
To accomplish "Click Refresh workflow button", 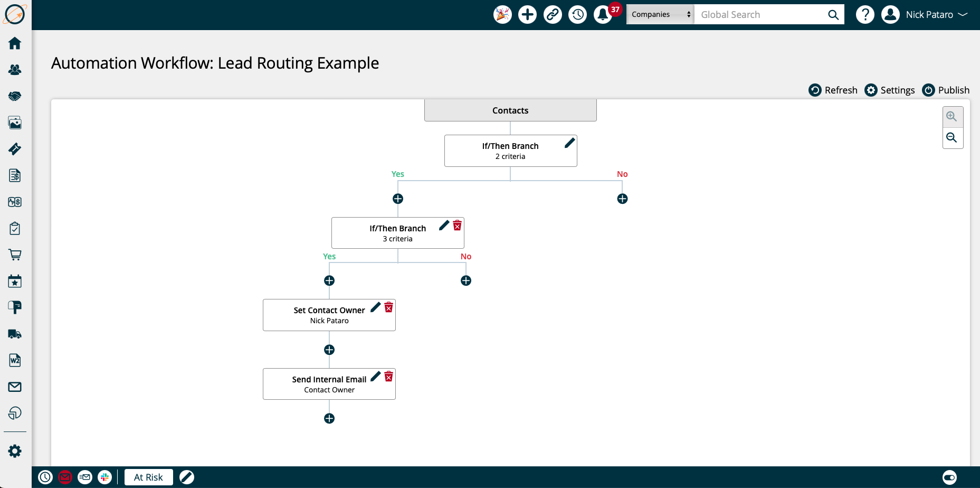I will point(833,90).
